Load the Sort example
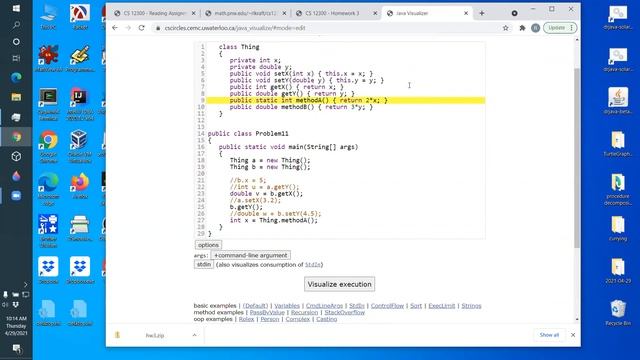 pyautogui.click(x=416, y=306)
